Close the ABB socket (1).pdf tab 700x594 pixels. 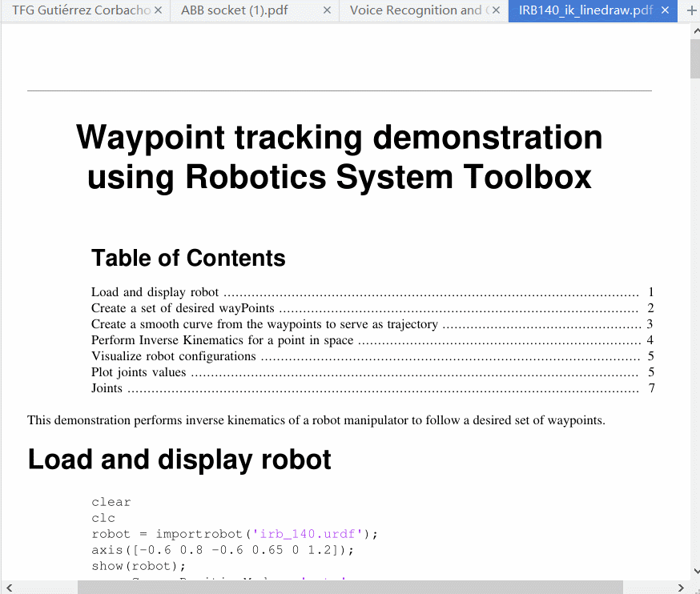(x=327, y=10)
